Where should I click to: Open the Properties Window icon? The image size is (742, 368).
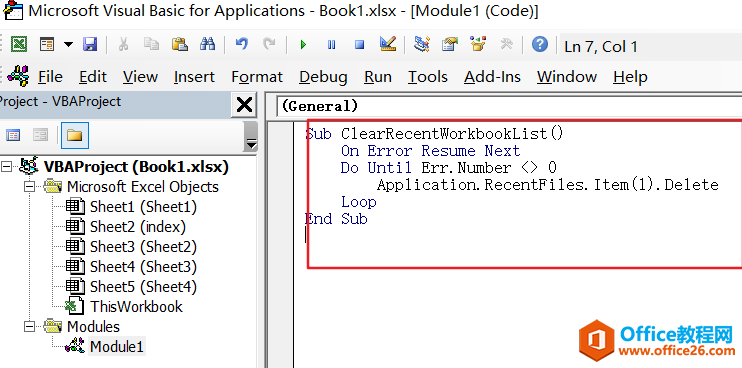click(450, 45)
